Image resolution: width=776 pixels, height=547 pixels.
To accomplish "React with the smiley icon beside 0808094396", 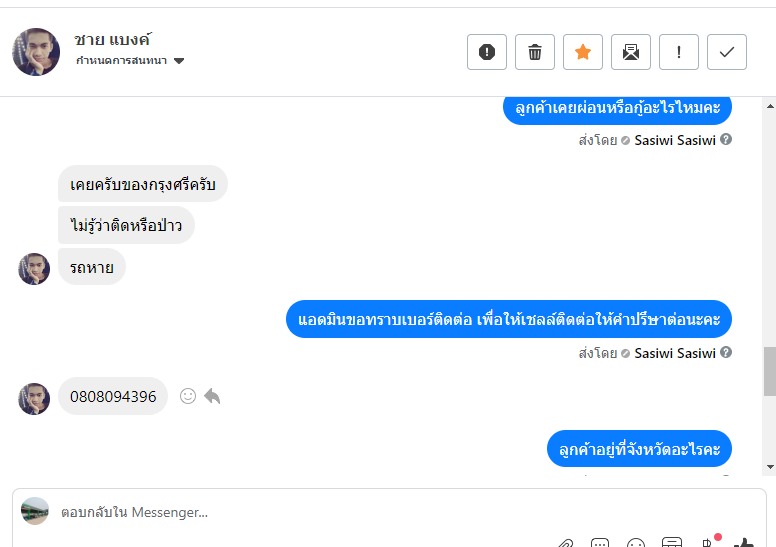I will coord(188,396).
